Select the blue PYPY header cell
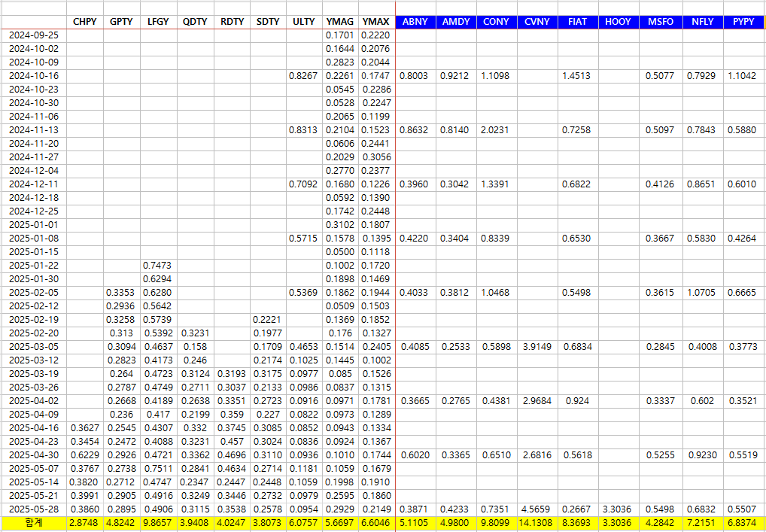Image resolution: width=766 pixels, height=532 pixels. pos(744,22)
